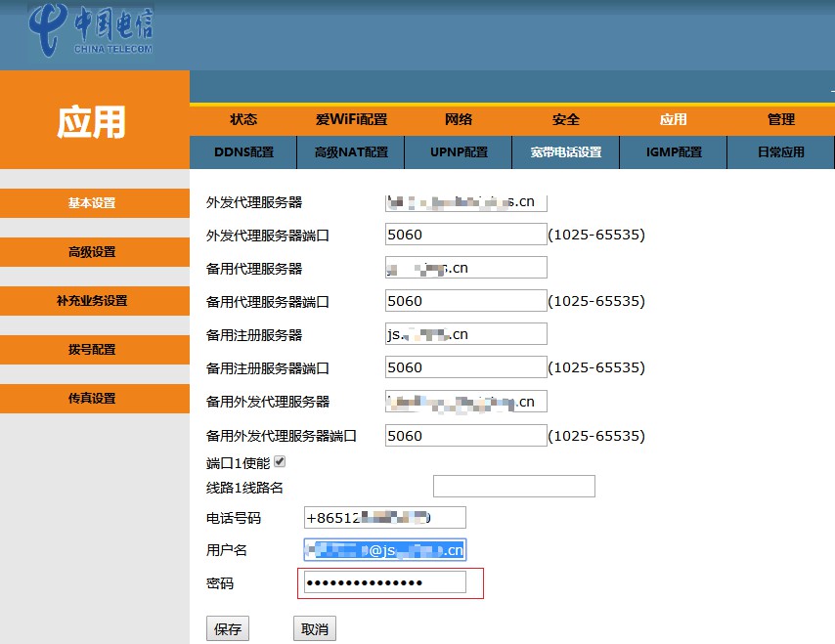Click the 保存 button to save settings
The width and height of the screenshot is (835, 644).
point(227,628)
